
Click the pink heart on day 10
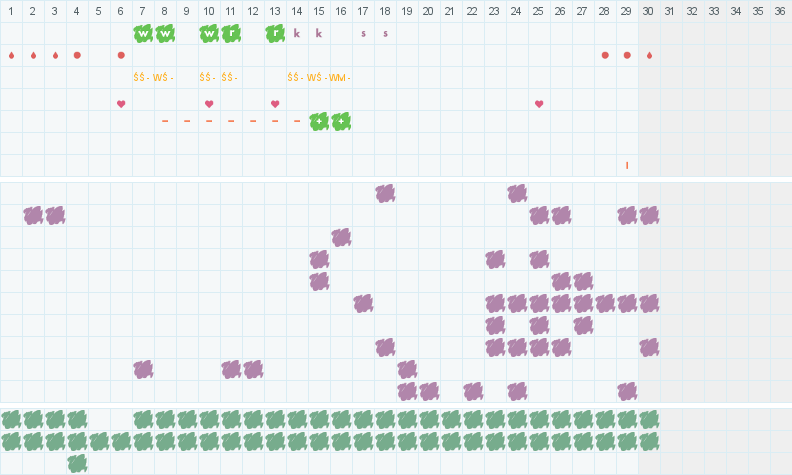coord(209,104)
